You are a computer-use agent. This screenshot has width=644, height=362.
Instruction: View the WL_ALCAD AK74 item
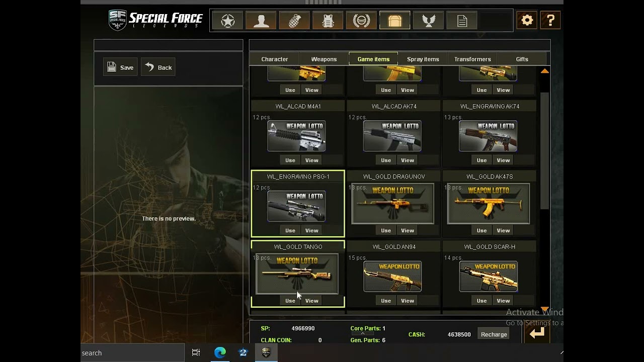click(x=408, y=160)
